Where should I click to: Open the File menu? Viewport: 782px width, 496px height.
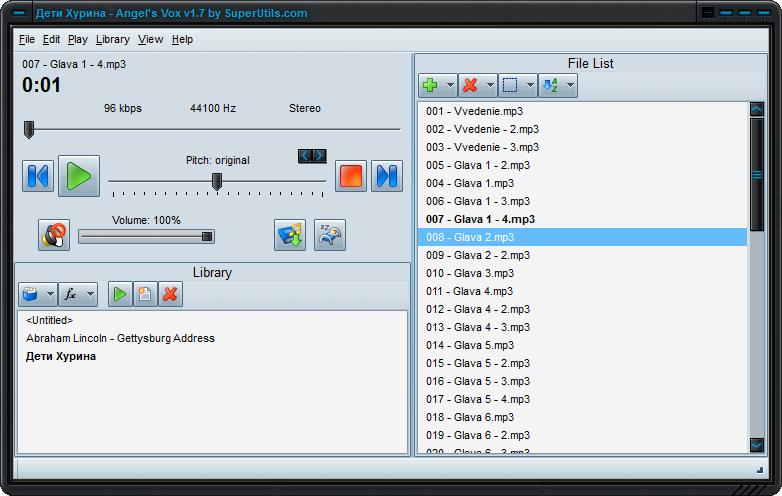coord(27,39)
